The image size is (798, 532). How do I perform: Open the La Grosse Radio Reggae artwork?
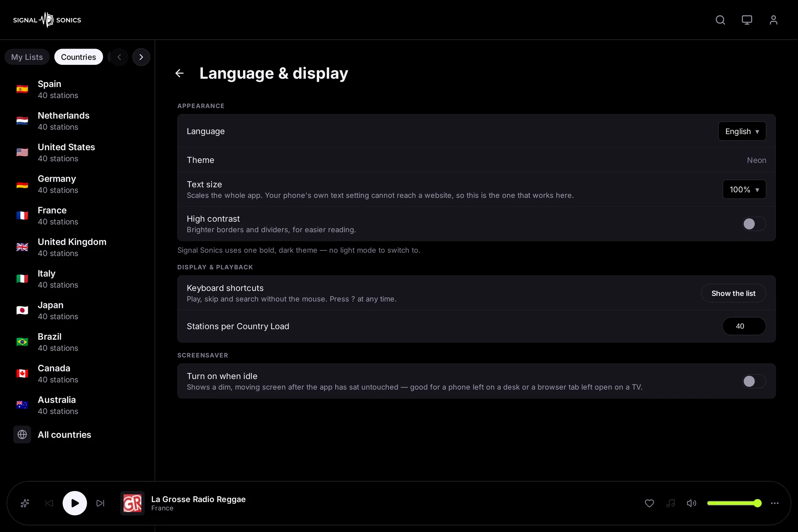point(132,503)
